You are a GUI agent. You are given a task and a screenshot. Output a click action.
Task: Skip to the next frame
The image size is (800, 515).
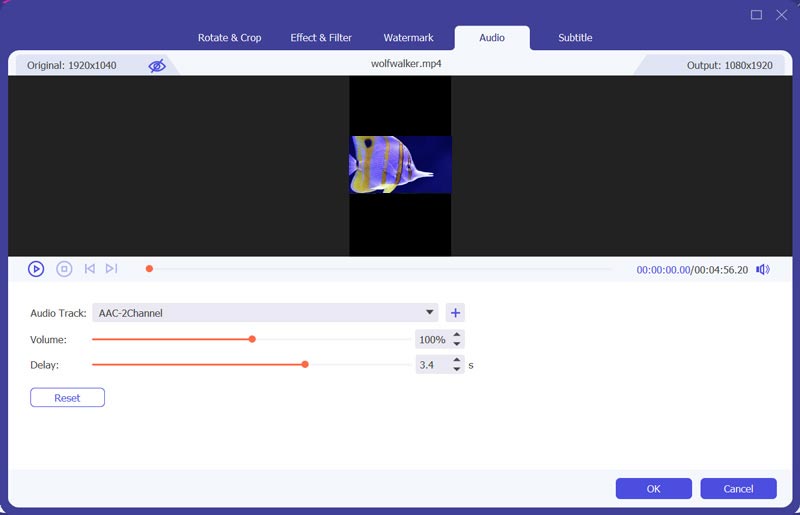[x=111, y=269]
